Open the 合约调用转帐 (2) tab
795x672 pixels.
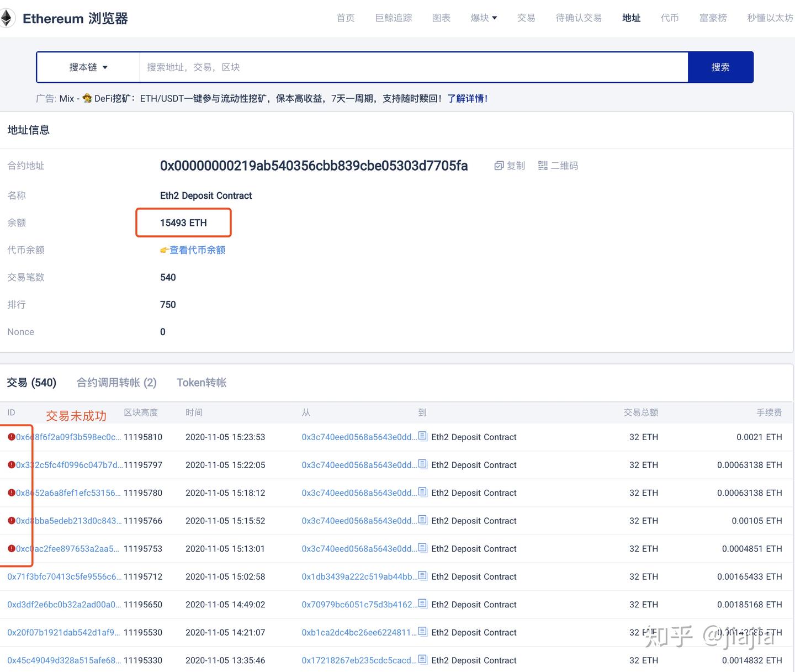click(116, 382)
